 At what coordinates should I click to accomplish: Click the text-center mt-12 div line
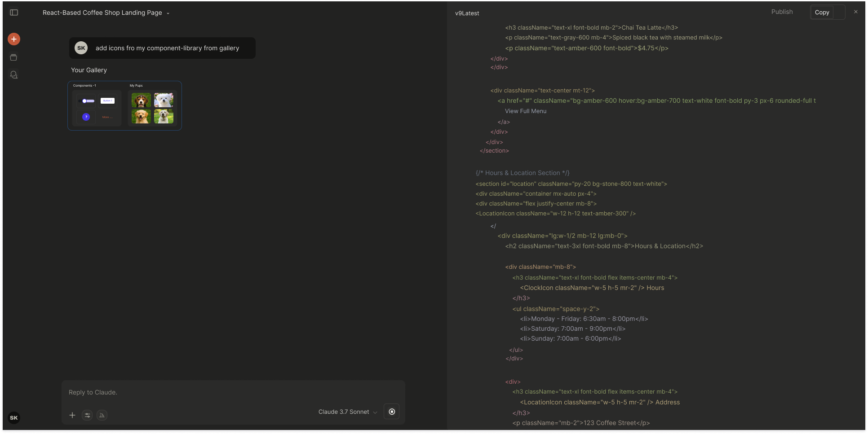[x=542, y=90]
